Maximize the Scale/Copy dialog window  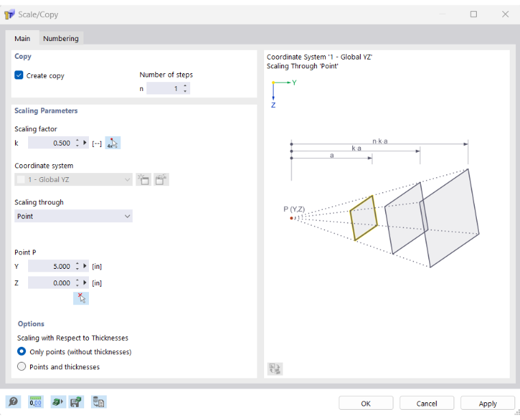473,14
